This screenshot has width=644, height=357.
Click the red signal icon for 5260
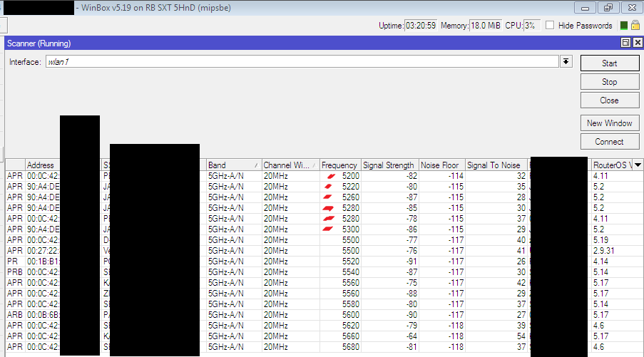coord(328,197)
